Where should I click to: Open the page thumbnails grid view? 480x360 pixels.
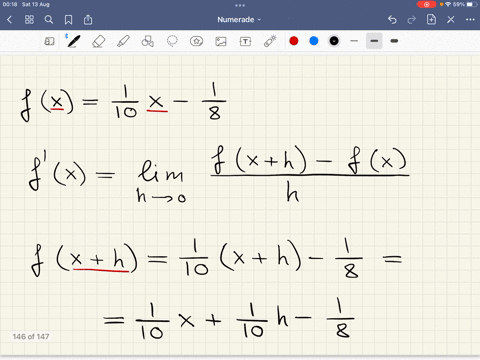pyautogui.click(x=29, y=20)
